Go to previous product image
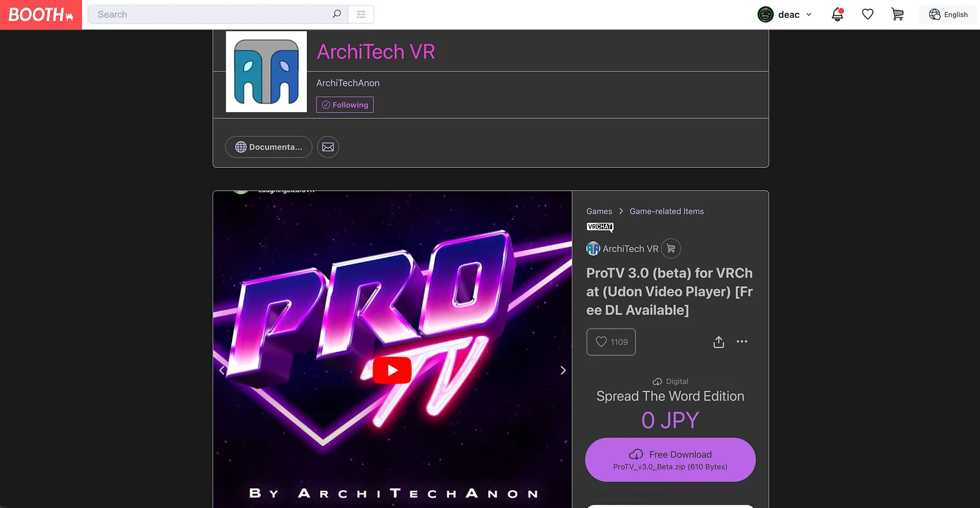This screenshot has height=508, width=980. [222, 370]
